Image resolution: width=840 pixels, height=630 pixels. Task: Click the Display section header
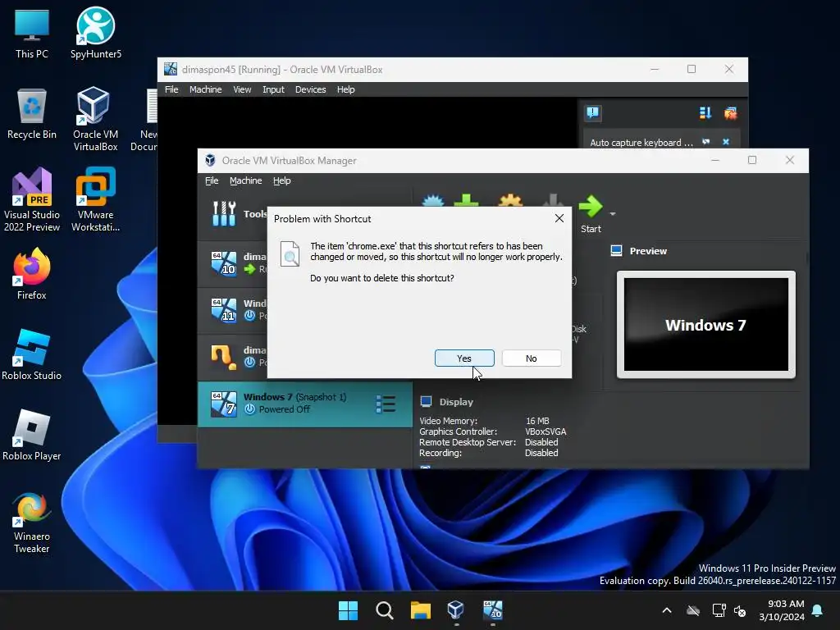447,402
